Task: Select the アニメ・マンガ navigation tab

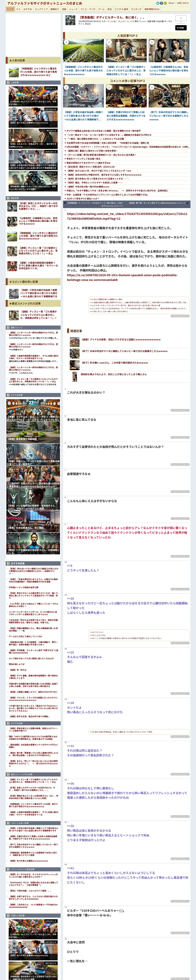Action: click(x=88, y=9)
